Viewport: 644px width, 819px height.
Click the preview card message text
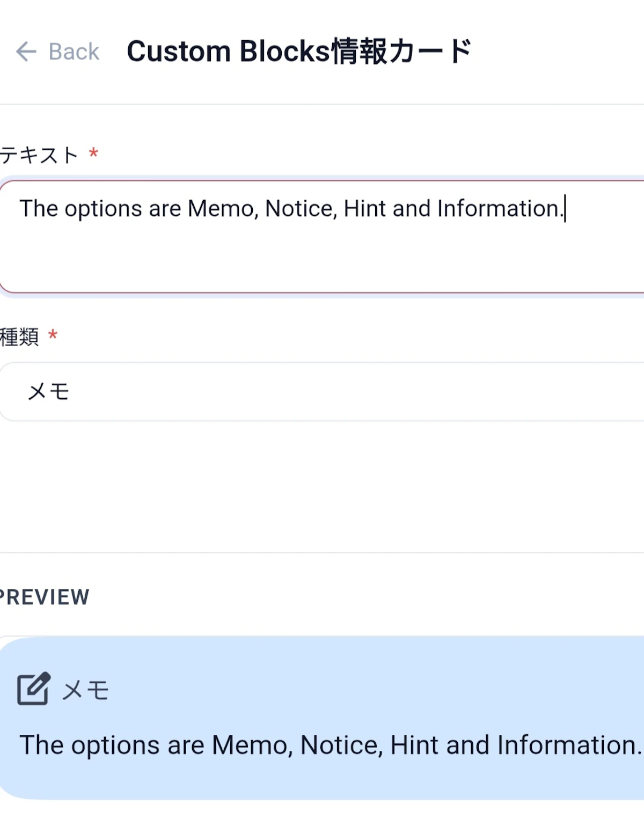coord(331,745)
